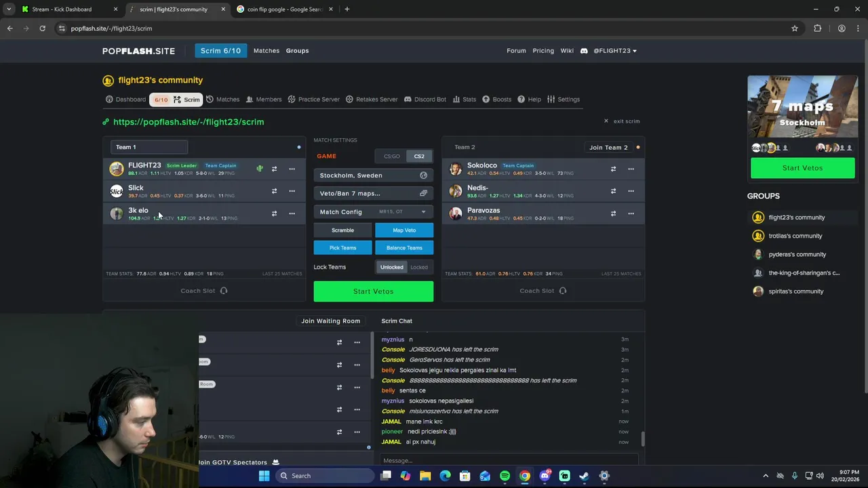Open trotilas's community group
The image size is (868, 488).
795,236
